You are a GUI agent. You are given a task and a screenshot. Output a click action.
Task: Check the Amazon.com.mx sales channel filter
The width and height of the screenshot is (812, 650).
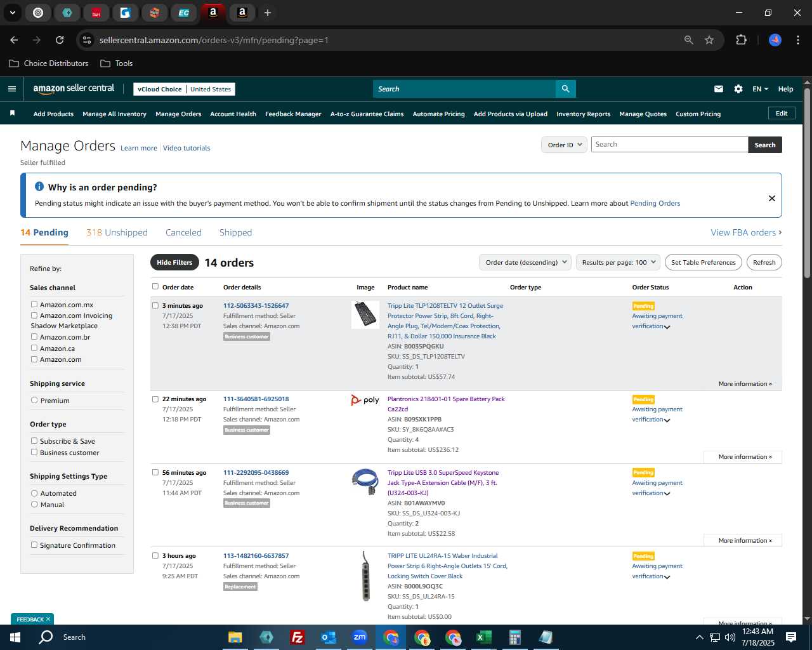pos(34,304)
